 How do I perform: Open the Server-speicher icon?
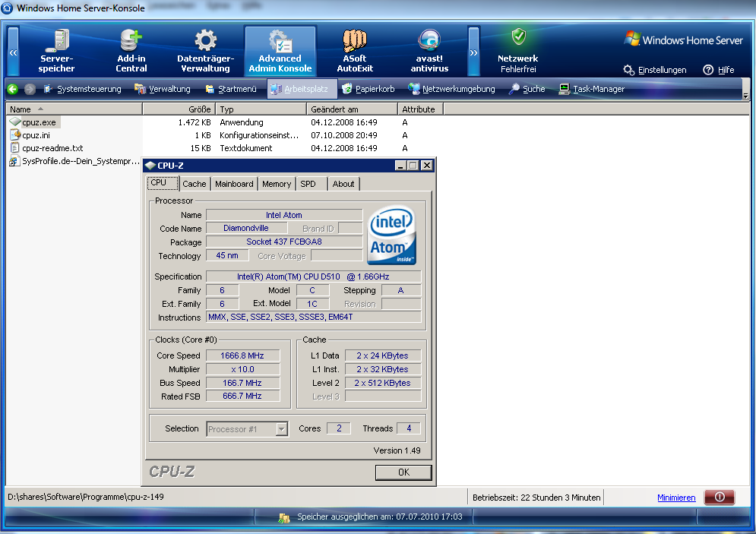(57, 49)
